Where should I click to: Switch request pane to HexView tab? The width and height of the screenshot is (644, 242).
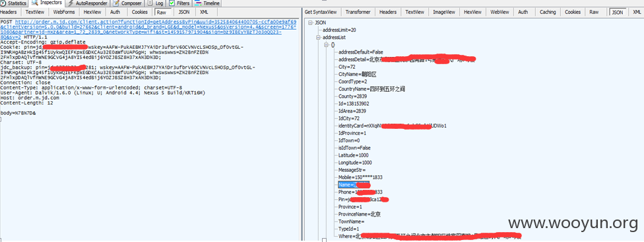coord(92,12)
